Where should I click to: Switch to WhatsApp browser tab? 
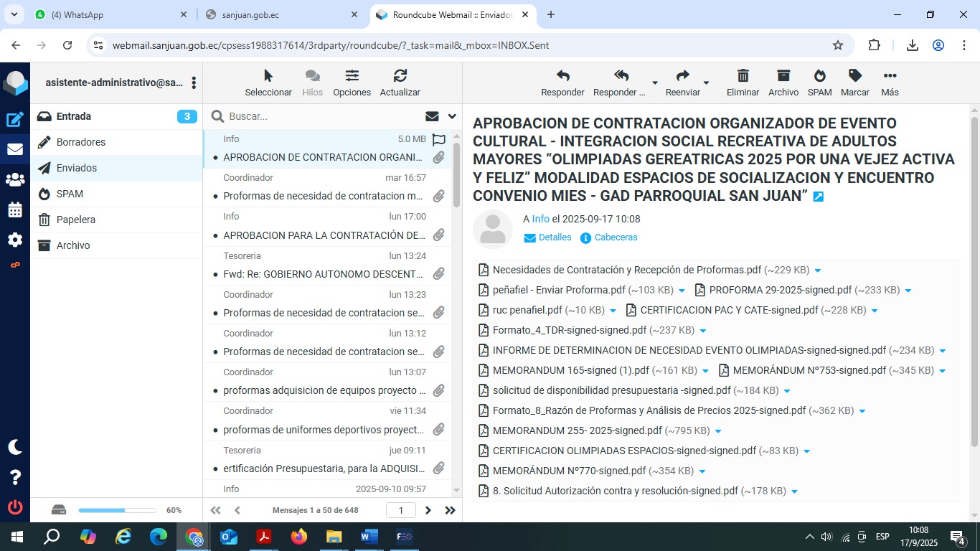(108, 14)
